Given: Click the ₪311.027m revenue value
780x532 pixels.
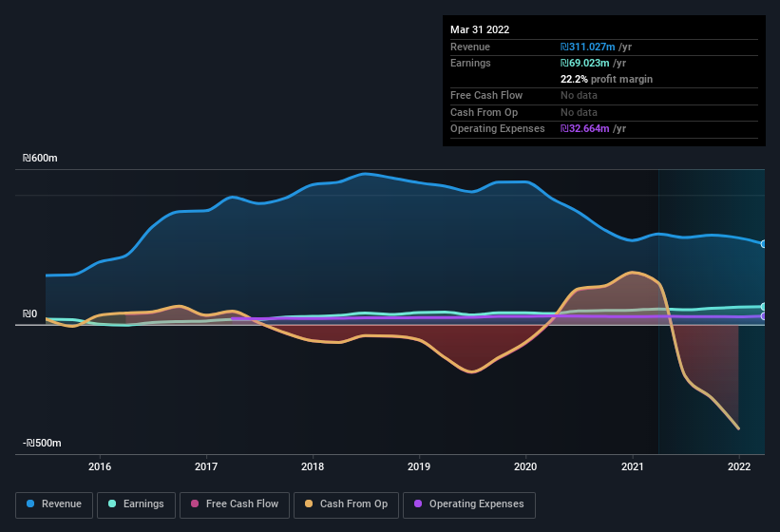Looking at the screenshot, I should click(x=587, y=47).
